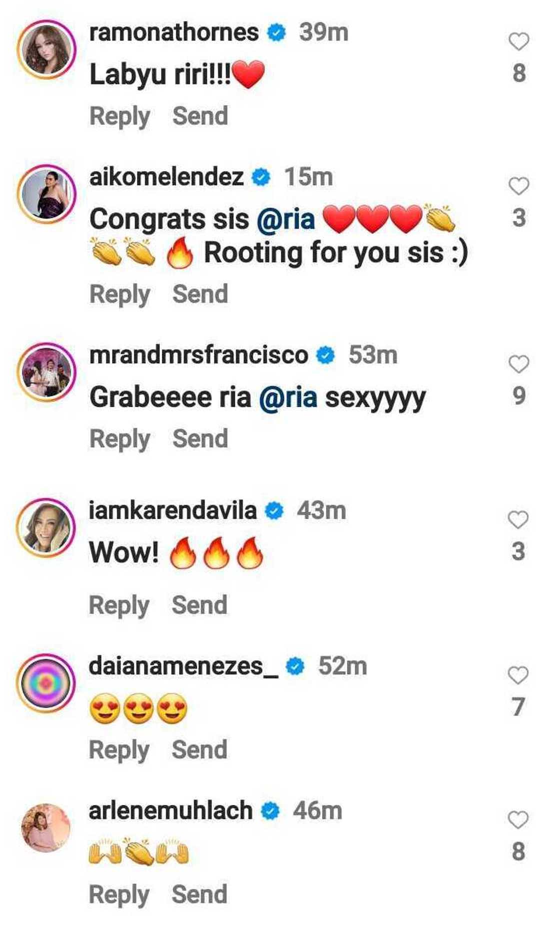This screenshot has height=927, width=560.
Task: Reply to ramonathornes' 'Labyu riri' comment
Action: click(119, 116)
